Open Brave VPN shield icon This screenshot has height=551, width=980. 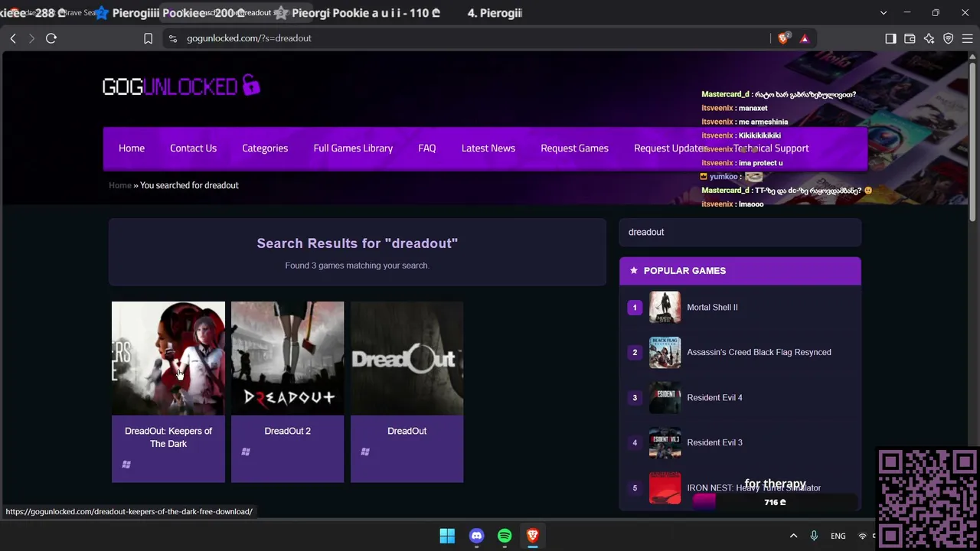pyautogui.click(x=948, y=38)
